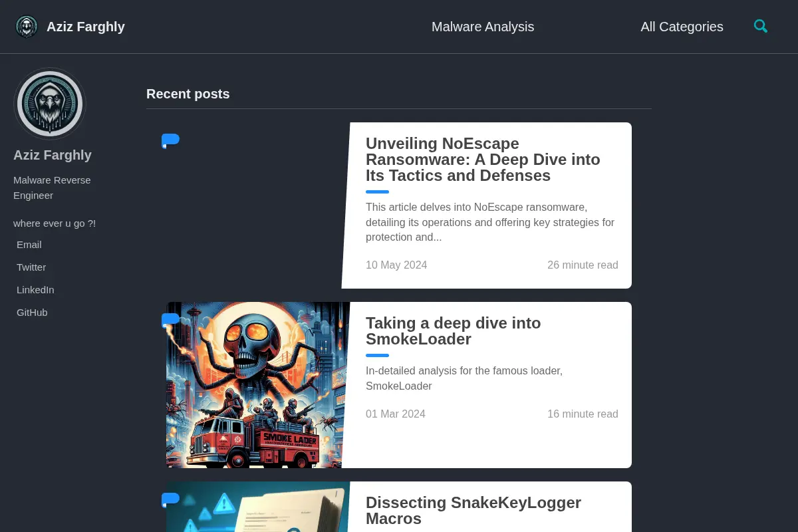Click the '10 May 2024' post date

pyautogui.click(x=396, y=265)
